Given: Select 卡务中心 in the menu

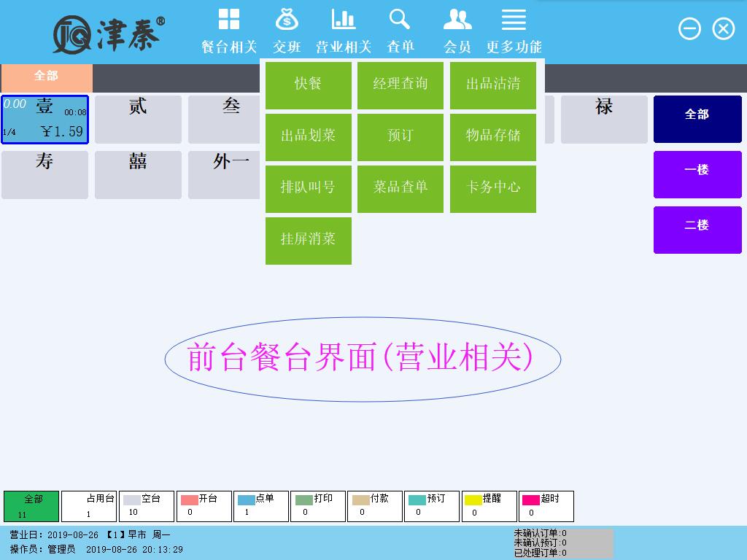Looking at the screenshot, I should pyautogui.click(x=493, y=188).
